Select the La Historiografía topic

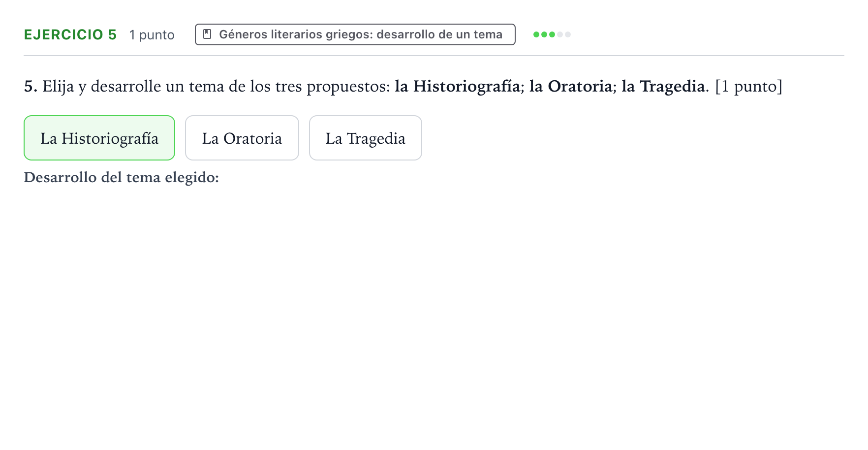[x=99, y=138]
